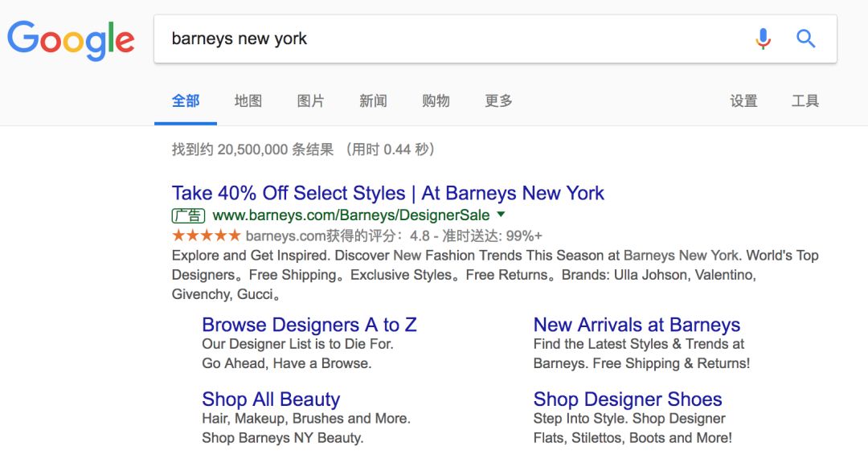Screen dimensions: 868x475
Task: Switch to the 图片 images tab
Action: 310,101
